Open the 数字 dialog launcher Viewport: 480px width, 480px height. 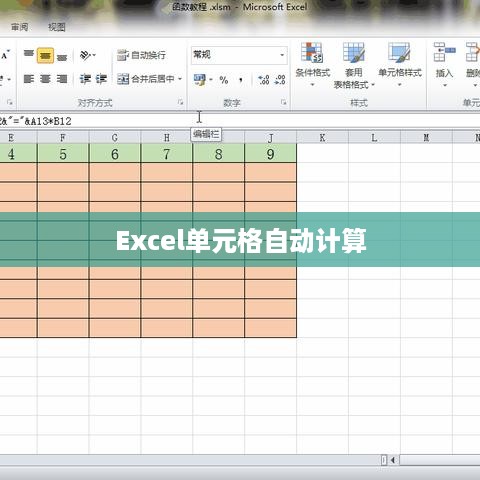pos(284,102)
